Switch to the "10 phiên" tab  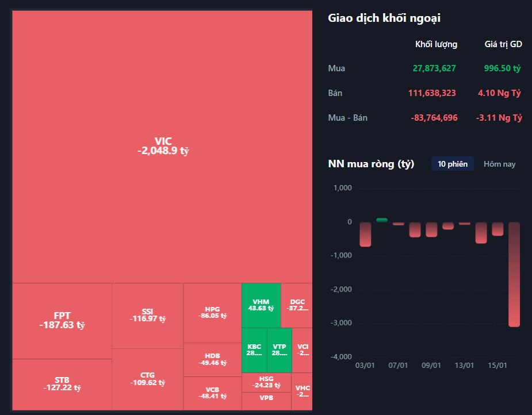coord(452,164)
